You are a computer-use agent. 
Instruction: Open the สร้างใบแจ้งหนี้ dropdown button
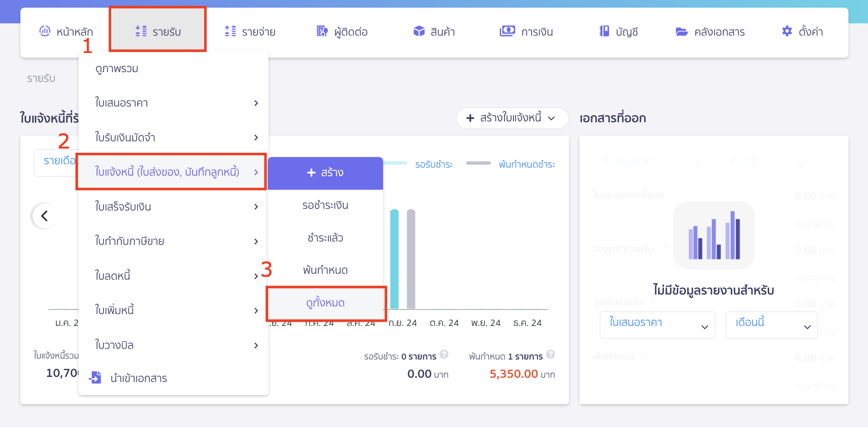point(512,118)
